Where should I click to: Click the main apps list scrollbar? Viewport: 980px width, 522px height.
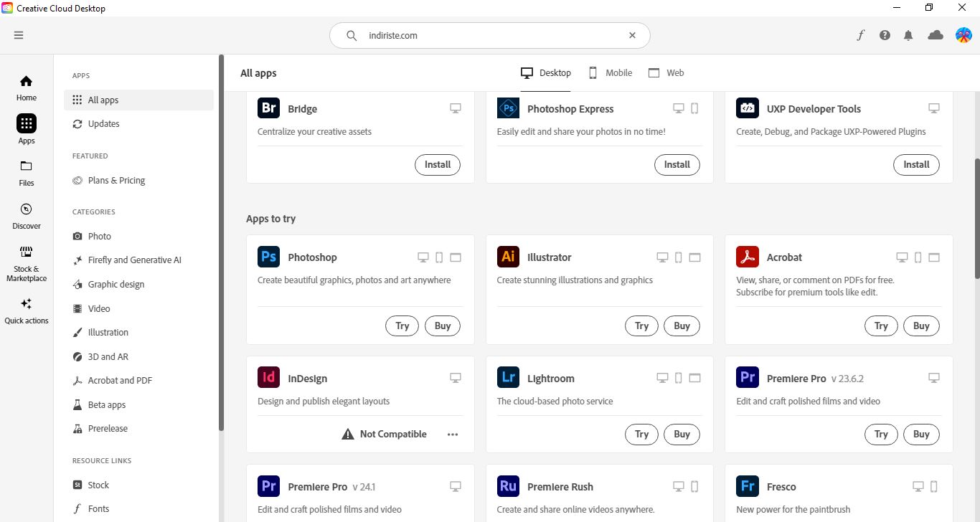(x=976, y=219)
